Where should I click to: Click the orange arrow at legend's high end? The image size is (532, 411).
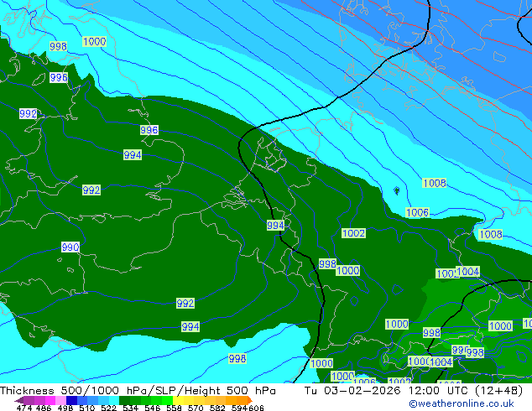(x=250, y=400)
